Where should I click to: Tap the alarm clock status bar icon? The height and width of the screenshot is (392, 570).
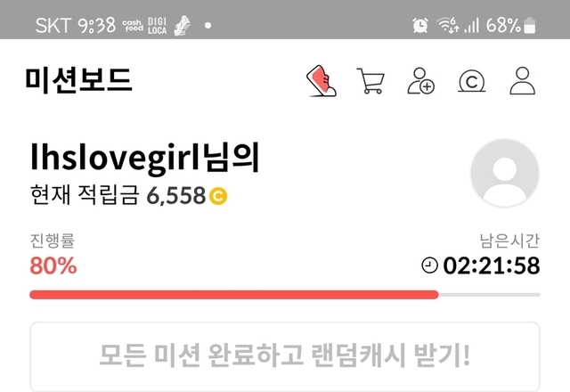point(420,26)
